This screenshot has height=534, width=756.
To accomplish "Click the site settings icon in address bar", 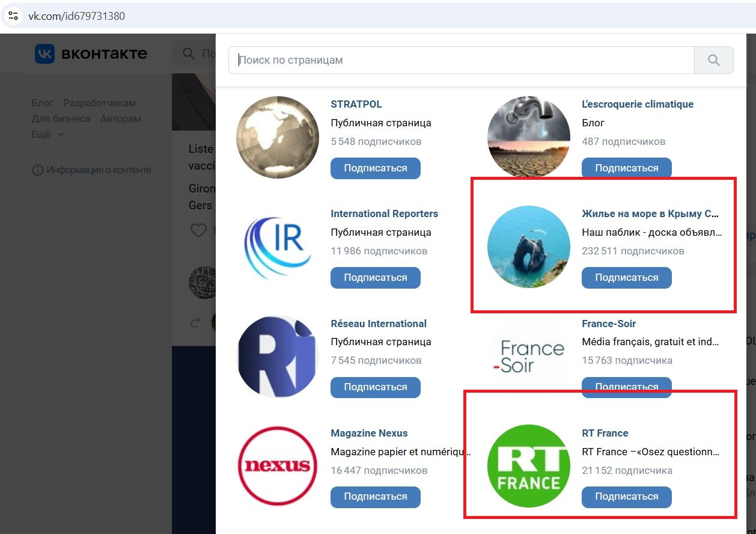I will pyautogui.click(x=13, y=16).
